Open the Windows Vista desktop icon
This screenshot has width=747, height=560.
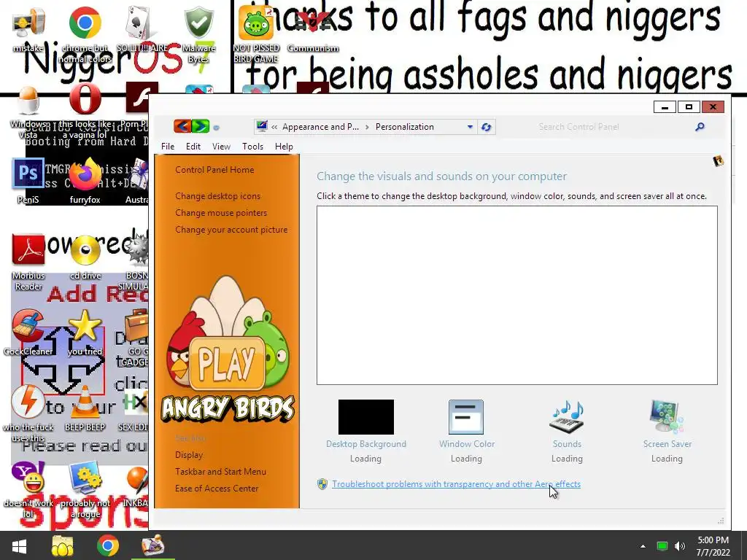pos(28,112)
